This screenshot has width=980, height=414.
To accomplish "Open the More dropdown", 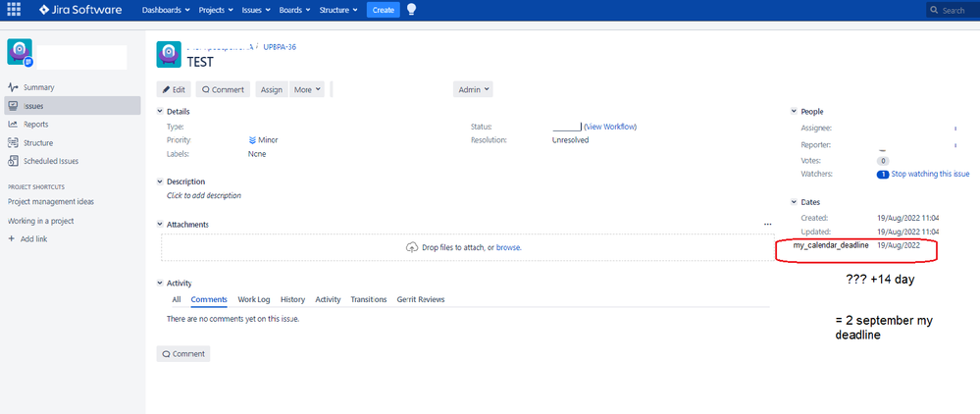I will (307, 89).
